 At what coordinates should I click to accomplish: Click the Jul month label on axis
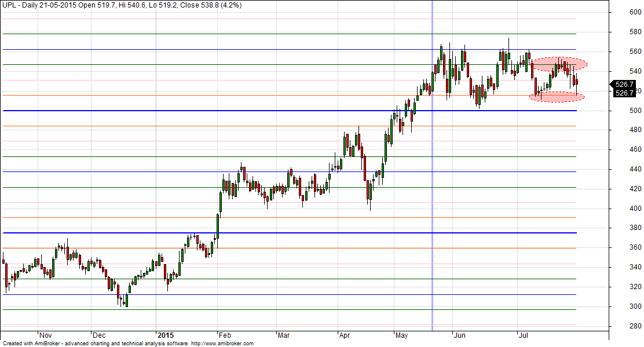pos(525,335)
